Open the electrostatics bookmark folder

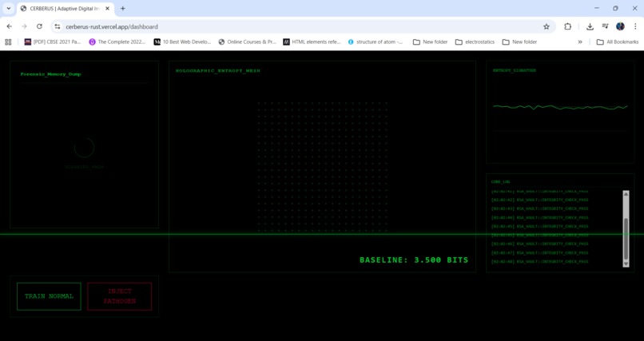(475, 42)
